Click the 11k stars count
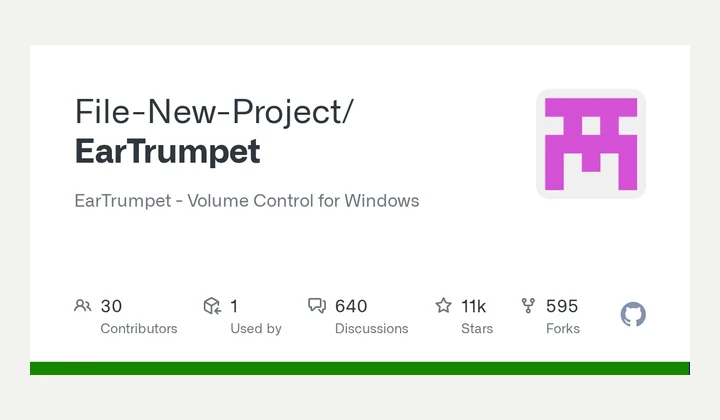Image resolution: width=720 pixels, height=420 pixels. click(473, 306)
